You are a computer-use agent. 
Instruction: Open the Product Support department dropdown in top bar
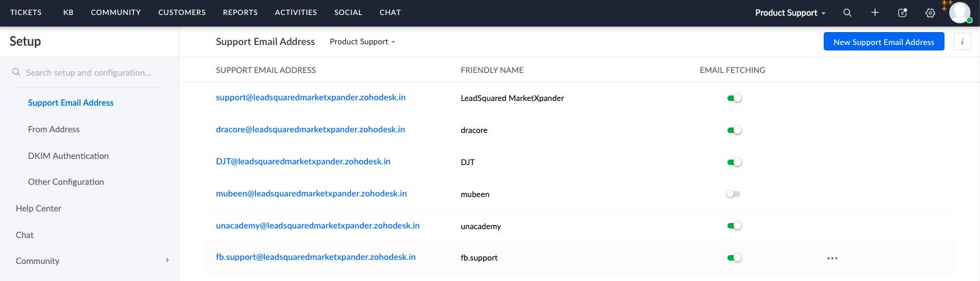tap(790, 13)
